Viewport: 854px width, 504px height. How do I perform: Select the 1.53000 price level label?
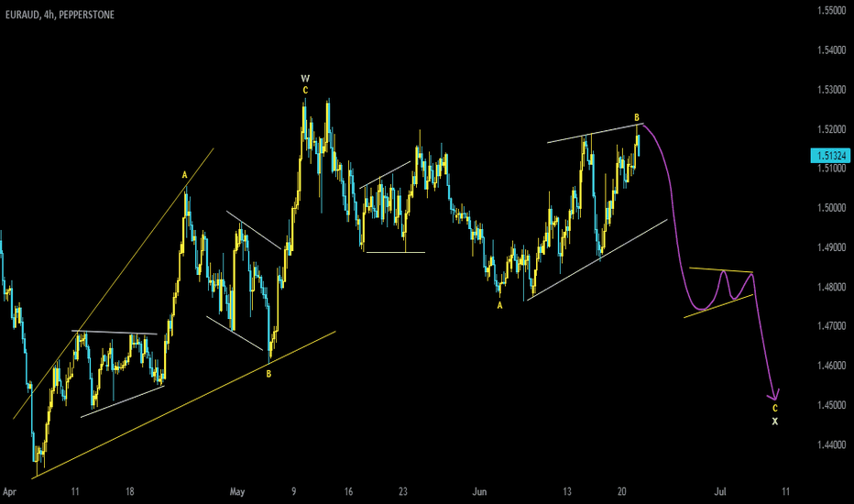pyautogui.click(x=831, y=90)
